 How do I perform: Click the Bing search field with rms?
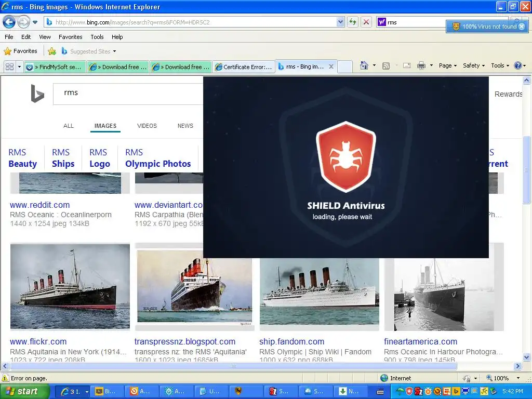(x=128, y=94)
